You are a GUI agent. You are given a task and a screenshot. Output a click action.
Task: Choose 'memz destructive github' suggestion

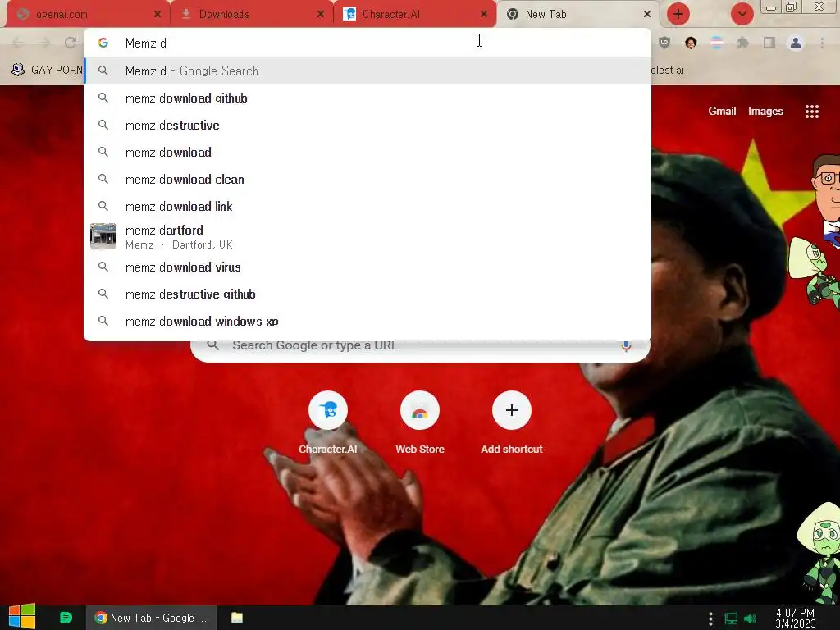(367, 294)
